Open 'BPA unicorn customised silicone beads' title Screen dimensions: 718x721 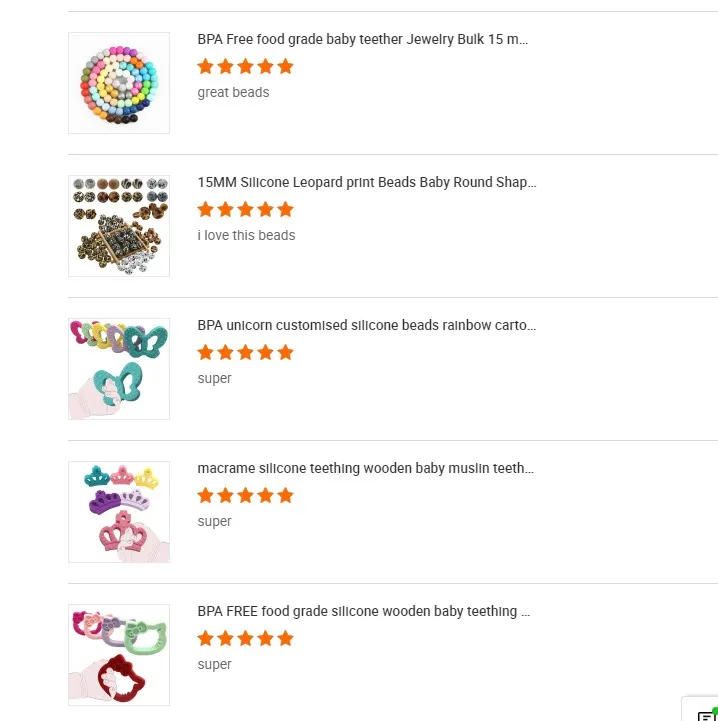click(366, 326)
